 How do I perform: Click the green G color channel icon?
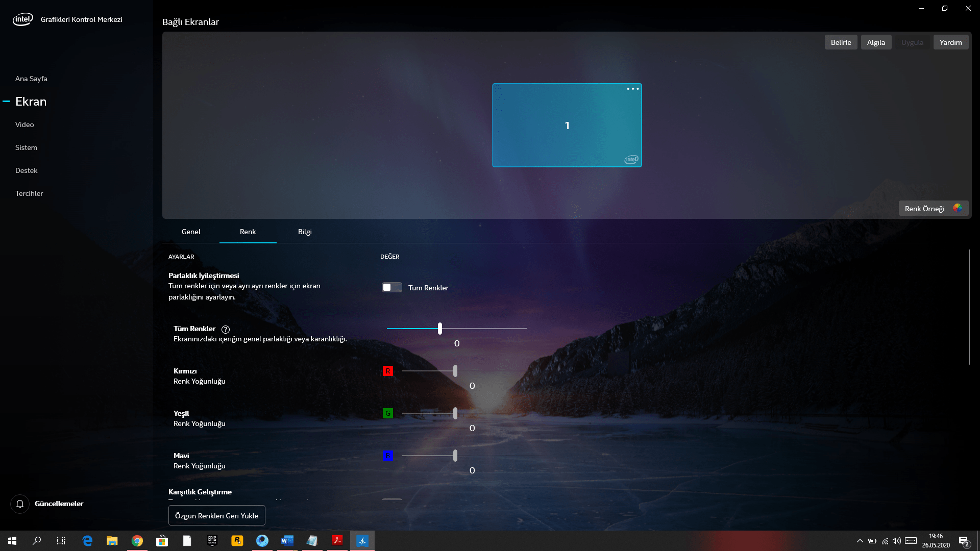(387, 414)
